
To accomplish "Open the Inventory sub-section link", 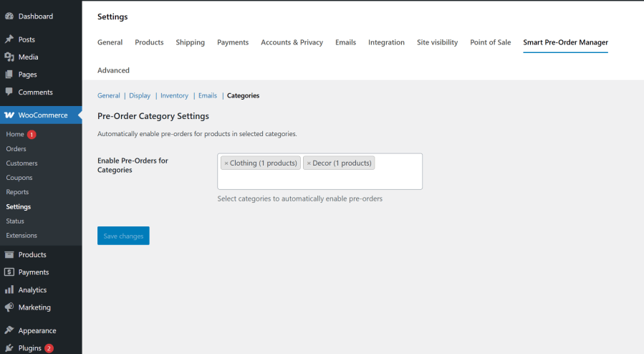I will (174, 95).
